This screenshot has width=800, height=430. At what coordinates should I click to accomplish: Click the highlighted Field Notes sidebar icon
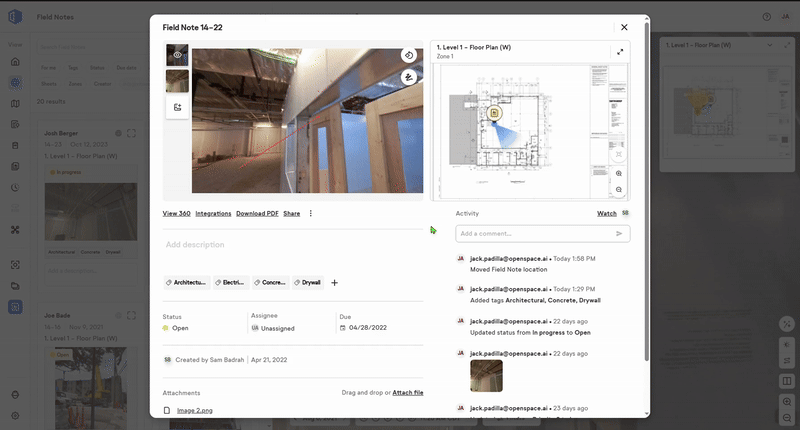click(15, 307)
